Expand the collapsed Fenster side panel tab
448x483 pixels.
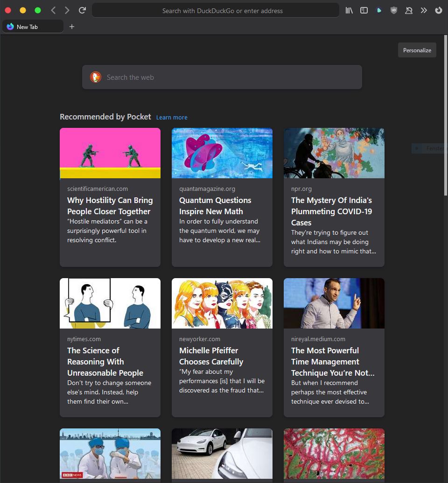(429, 148)
